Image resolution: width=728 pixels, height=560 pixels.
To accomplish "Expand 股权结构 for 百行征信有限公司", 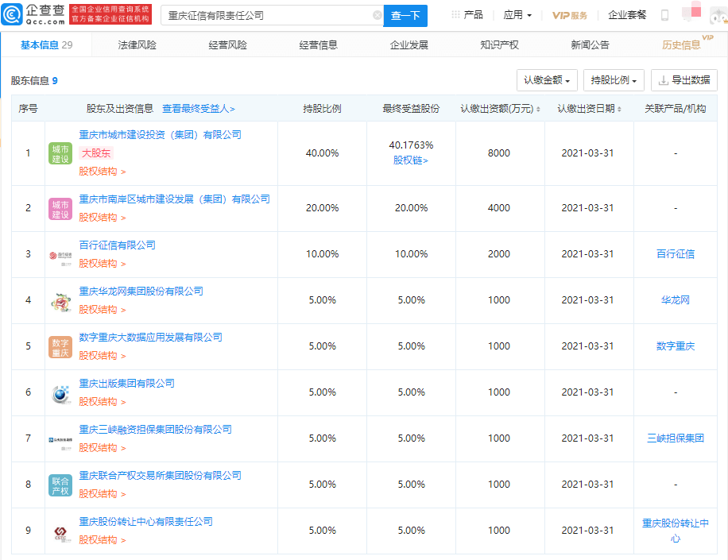I will tap(103, 264).
